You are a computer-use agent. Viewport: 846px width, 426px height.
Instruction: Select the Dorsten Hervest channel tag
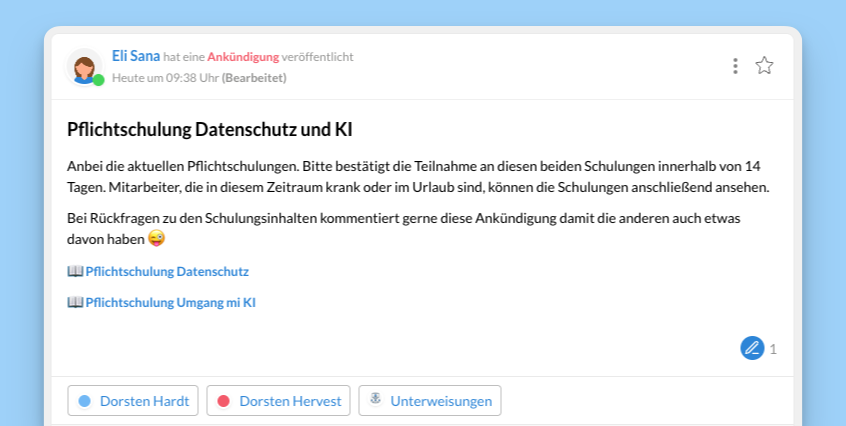(x=279, y=401)
